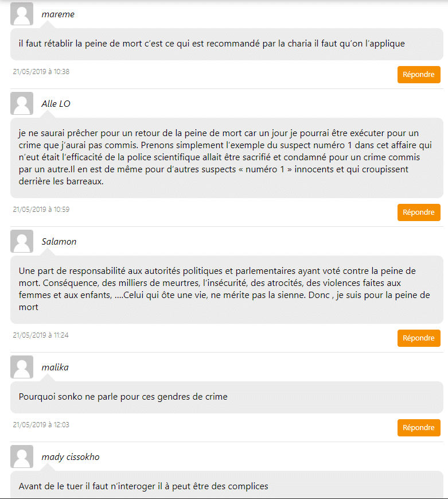Select the 21/05/2019 à 11:24 timestamp
This screenshot has height=499, width=448.
pyautogui.click(x=41, y=335)
